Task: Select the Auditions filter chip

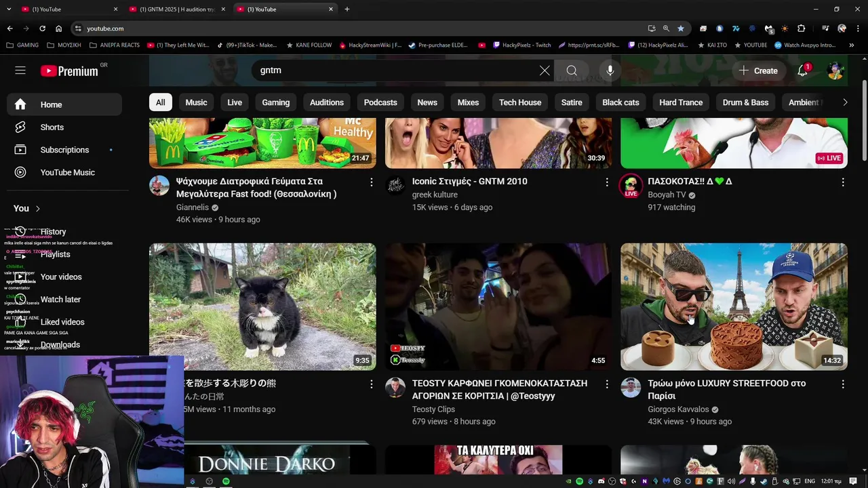Action: point(327,102)
